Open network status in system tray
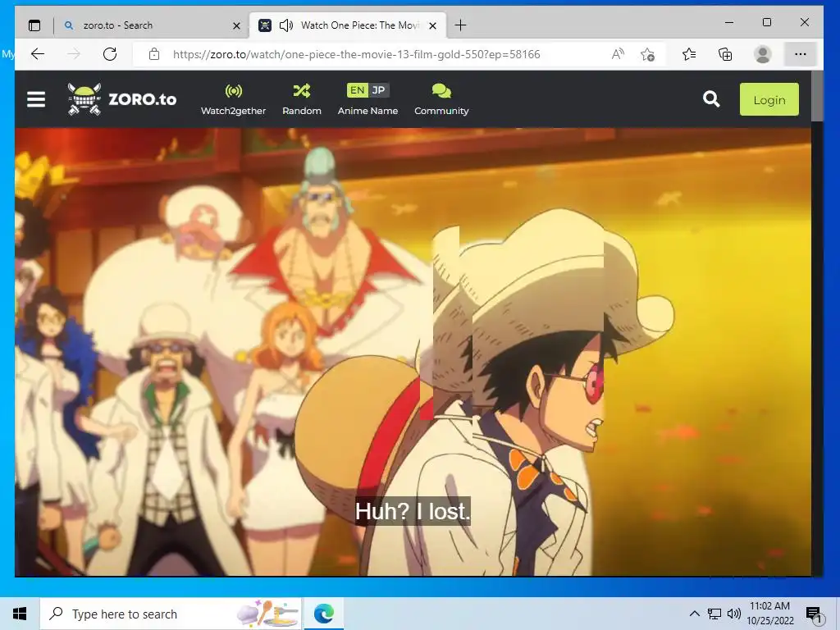 tap(714, 614)
